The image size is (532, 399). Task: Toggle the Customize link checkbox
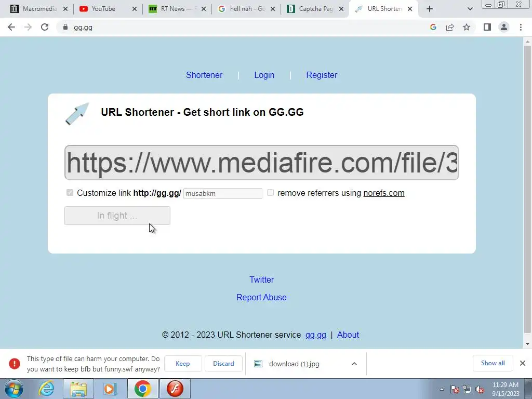coord(70,193)
